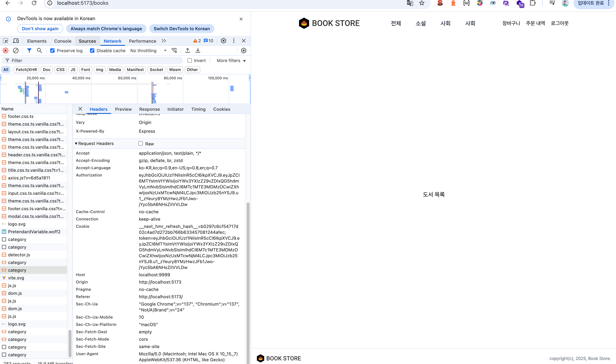The image size is (616, 364).
Task: Open the Timing tab of the request
Action: click(x=198, y=109)
